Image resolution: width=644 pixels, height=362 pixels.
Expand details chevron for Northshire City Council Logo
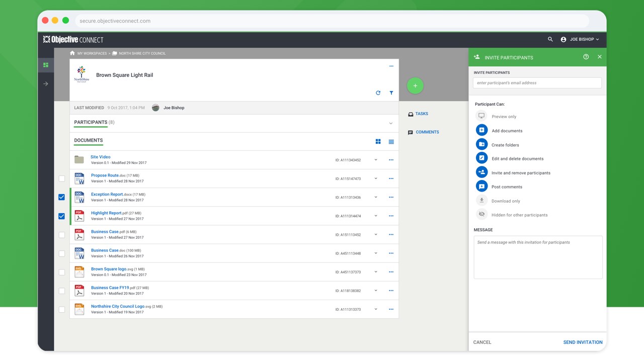click(376, 309)
